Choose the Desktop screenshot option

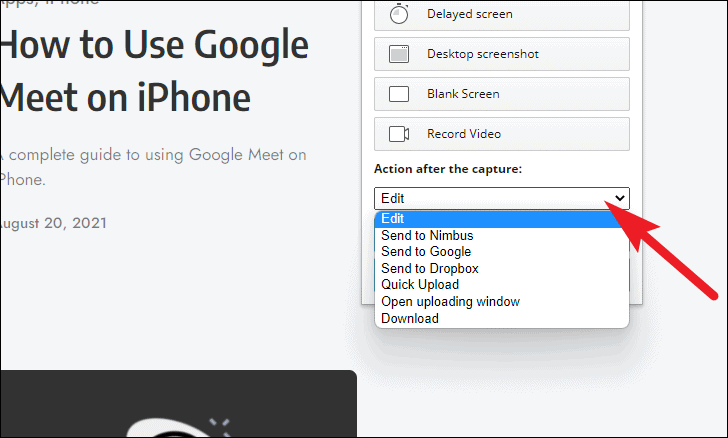pyautogui.click(x=502, y=54)
